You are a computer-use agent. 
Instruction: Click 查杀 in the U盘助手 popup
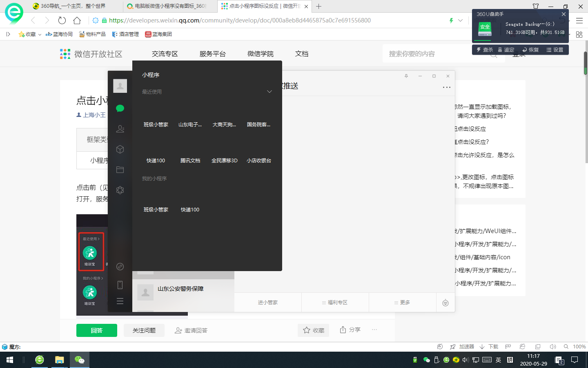[x=485, y=50]
